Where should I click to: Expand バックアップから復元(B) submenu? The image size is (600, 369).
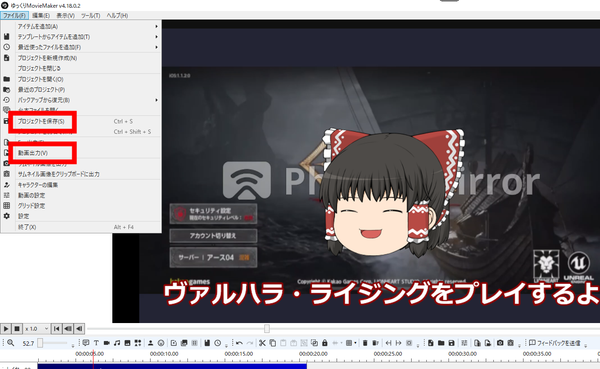pyautogui.click(x=81, y=100)
